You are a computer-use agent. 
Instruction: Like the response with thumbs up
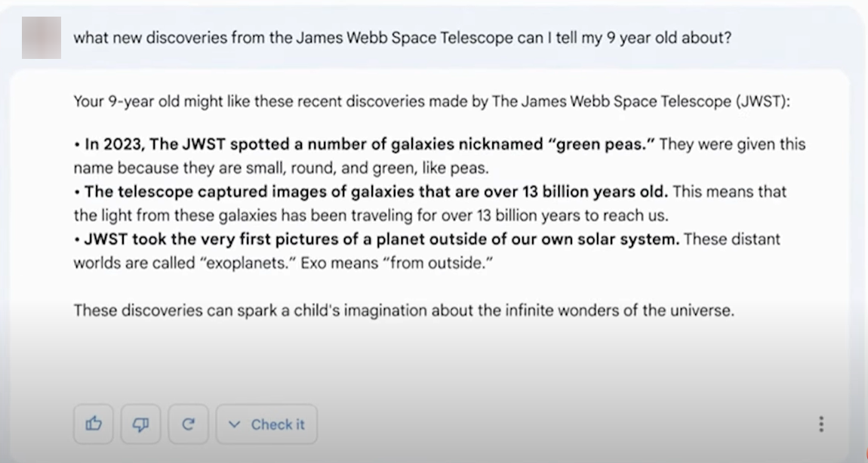[x=94, y=424]
